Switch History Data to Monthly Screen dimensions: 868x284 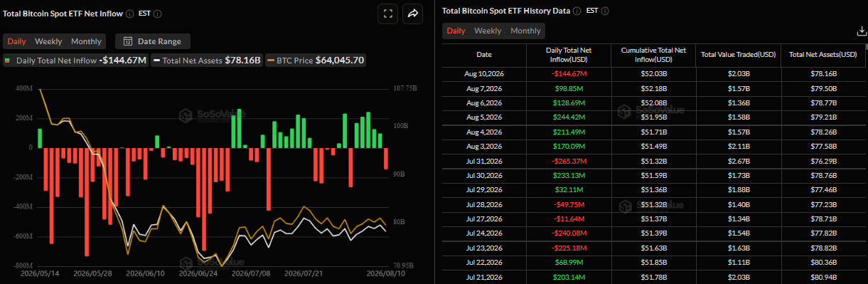525,31
